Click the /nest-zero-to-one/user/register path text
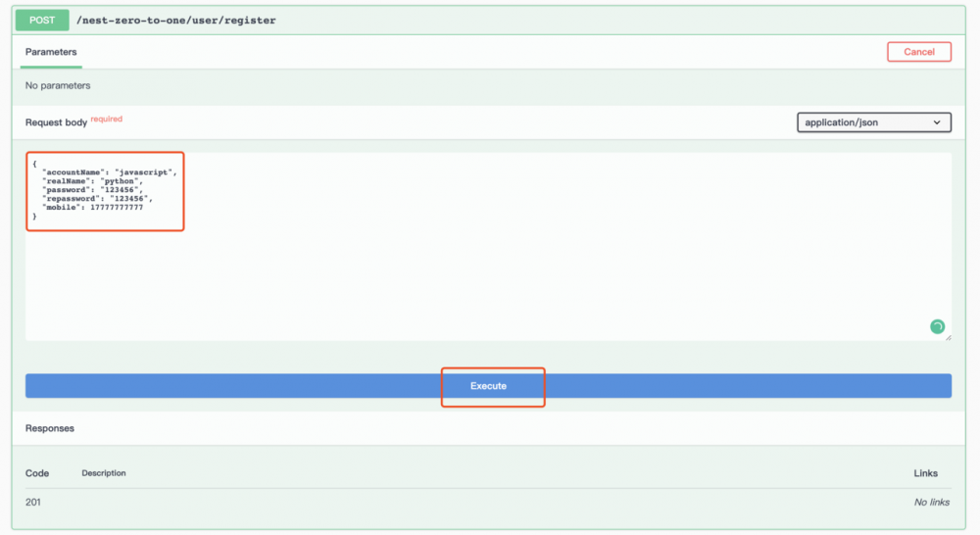The image size is (980, 535). coord(175,20)
